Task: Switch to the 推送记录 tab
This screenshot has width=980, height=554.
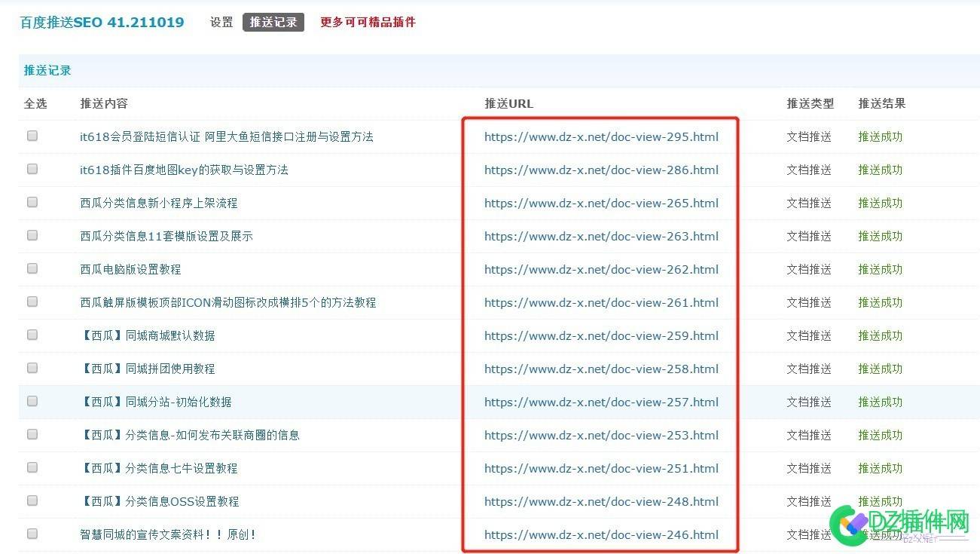Action: (x=273, y=23)
